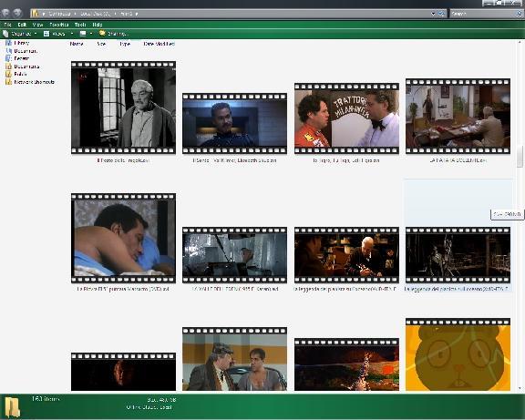Screen dimensions: 525x420
Task: Open the address bar history dropdown arrow
Action: coord(433,14)
